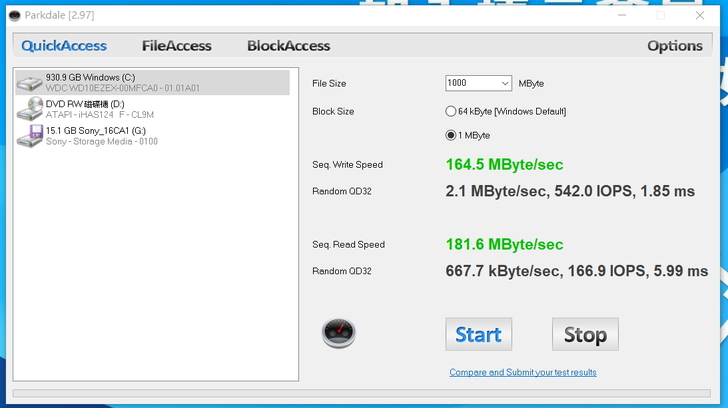Minimize the Parkdale window
This screenshot has height=408, width=728.
pos(622,15)
